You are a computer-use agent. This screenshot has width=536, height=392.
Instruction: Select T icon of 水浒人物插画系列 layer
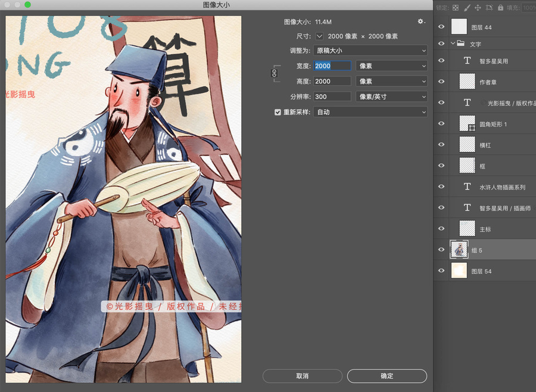[x=467, y=186]
